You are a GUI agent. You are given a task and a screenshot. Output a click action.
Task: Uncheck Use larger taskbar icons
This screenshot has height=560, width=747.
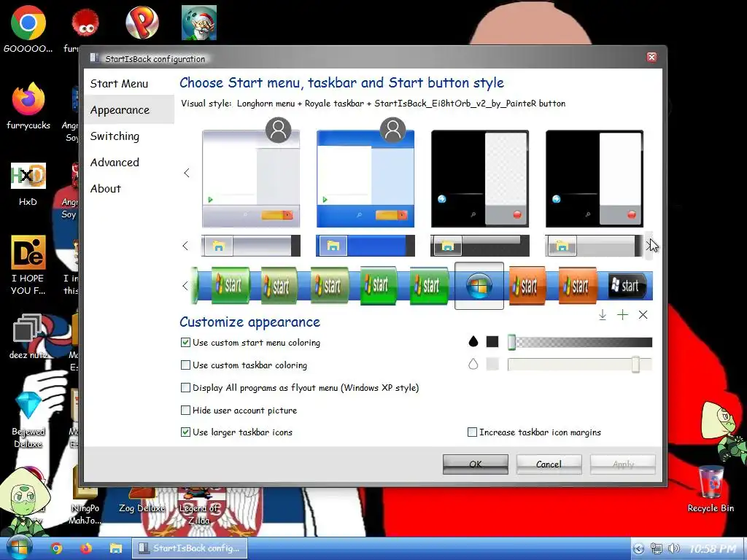(x=186, y=432)
